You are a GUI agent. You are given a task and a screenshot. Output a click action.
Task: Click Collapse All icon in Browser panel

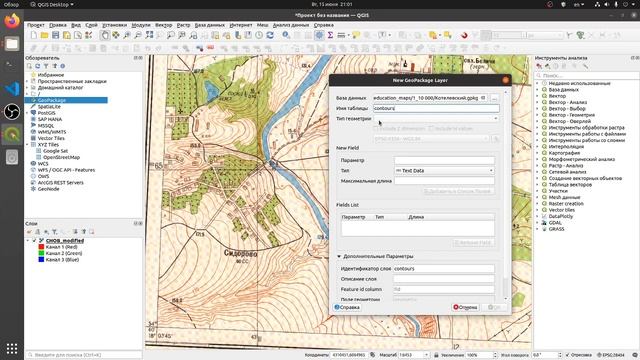(x=54, y=66)
